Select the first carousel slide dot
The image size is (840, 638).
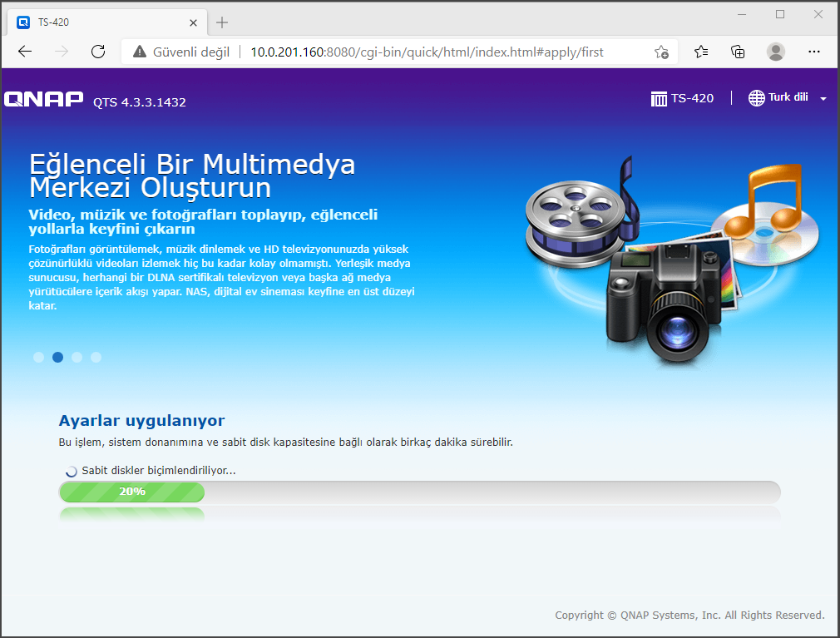pos(38,357)
